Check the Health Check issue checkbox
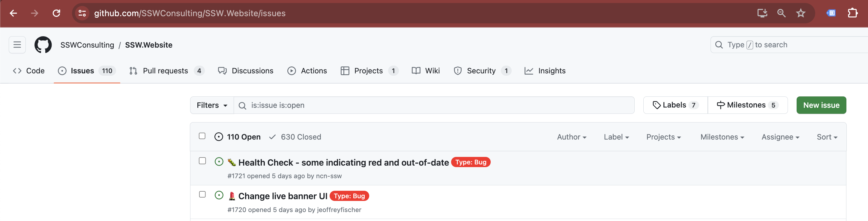The image size is (868, 221). (202, 161)
